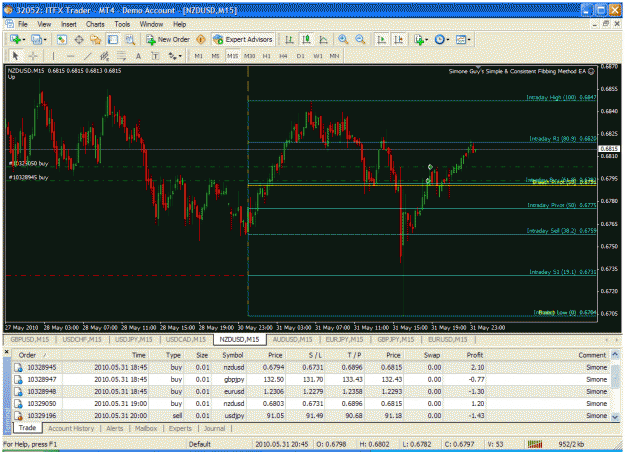Click the 'Default' profile in status bar
Screen dimensions: 625x452
(x=199, y=444)
